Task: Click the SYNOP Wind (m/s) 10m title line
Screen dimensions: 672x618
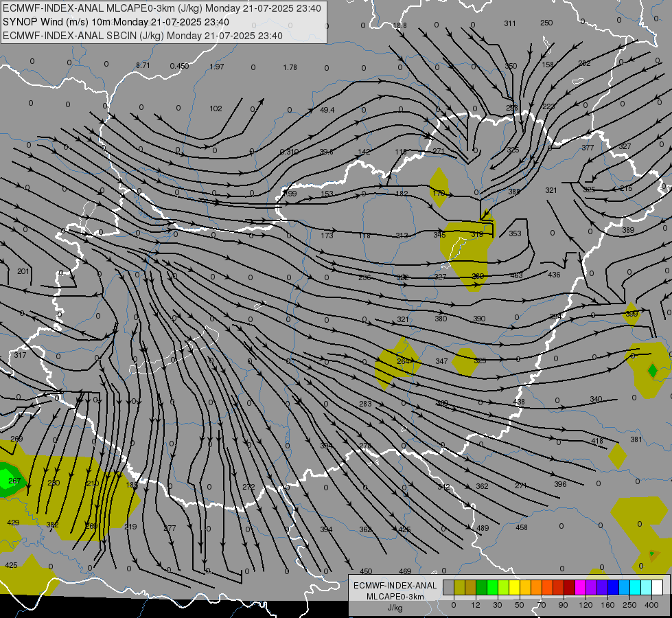Action: (116, 22)
